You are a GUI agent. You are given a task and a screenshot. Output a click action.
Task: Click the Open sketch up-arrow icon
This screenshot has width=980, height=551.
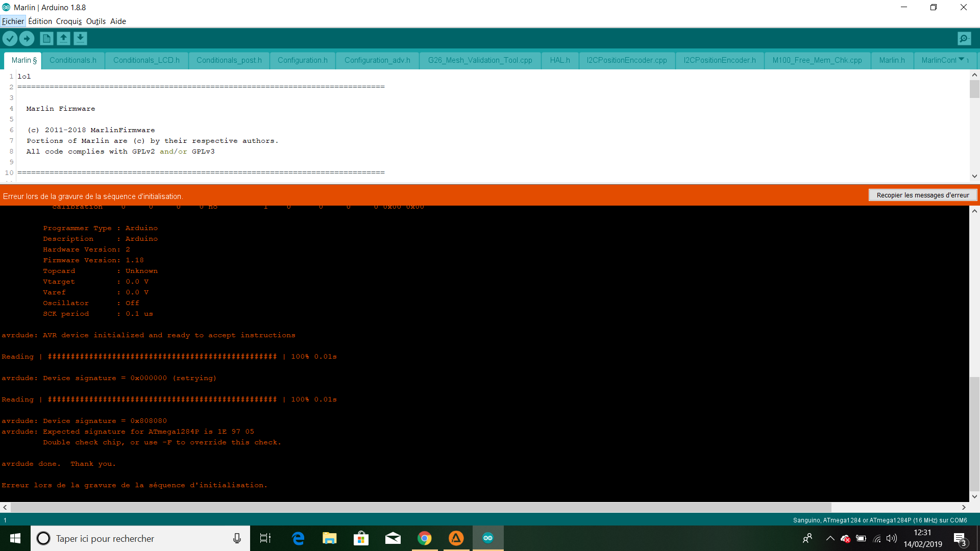tap(63, 38)
